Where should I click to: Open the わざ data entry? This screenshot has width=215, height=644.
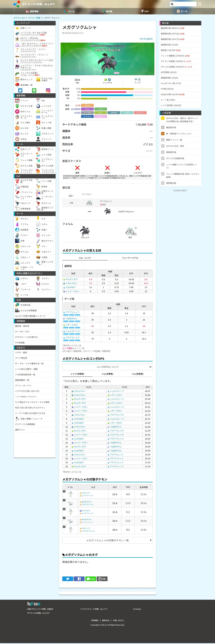click(45, 219)
